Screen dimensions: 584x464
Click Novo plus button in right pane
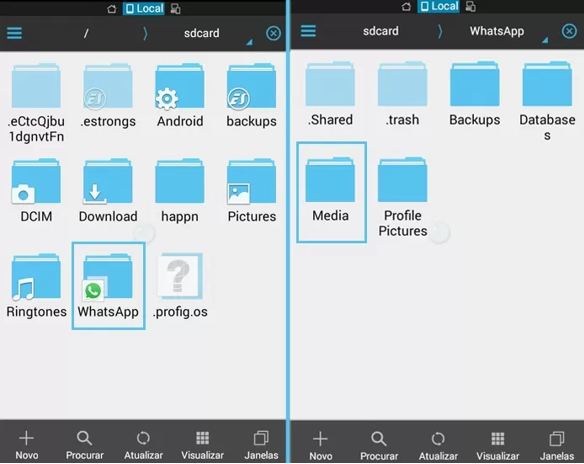tap(320, 446)
